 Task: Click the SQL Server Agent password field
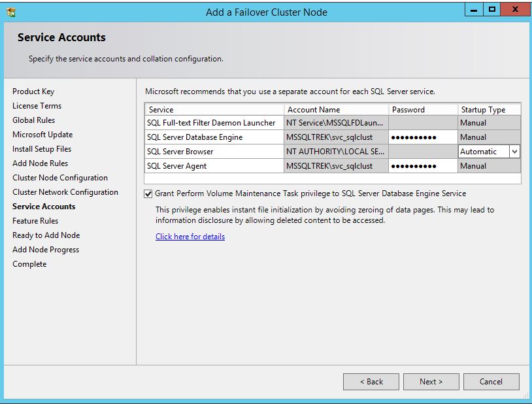coord(423,166)
